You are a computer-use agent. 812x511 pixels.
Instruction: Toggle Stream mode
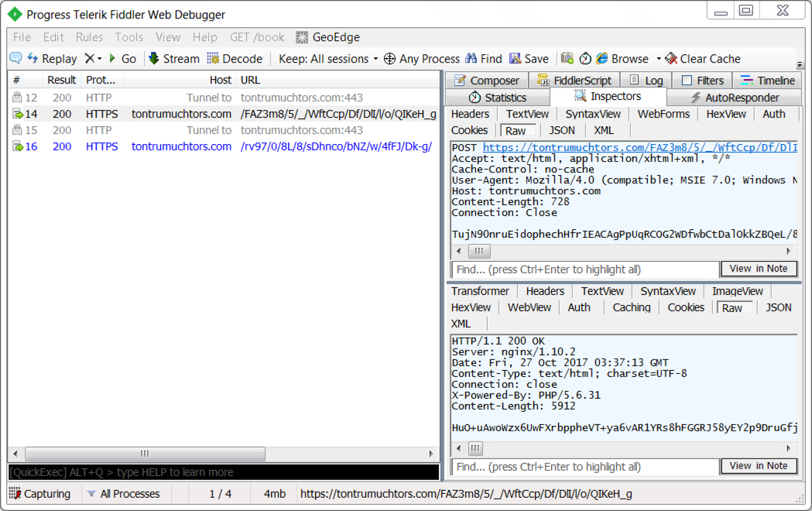(x=173, y=59)
